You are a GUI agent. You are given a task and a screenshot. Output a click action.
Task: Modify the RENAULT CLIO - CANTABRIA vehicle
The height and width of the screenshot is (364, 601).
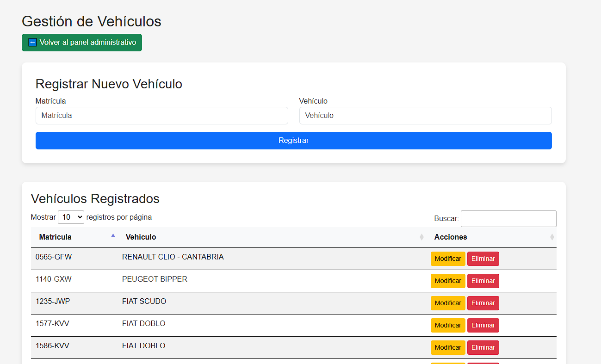tap(447, 259)
